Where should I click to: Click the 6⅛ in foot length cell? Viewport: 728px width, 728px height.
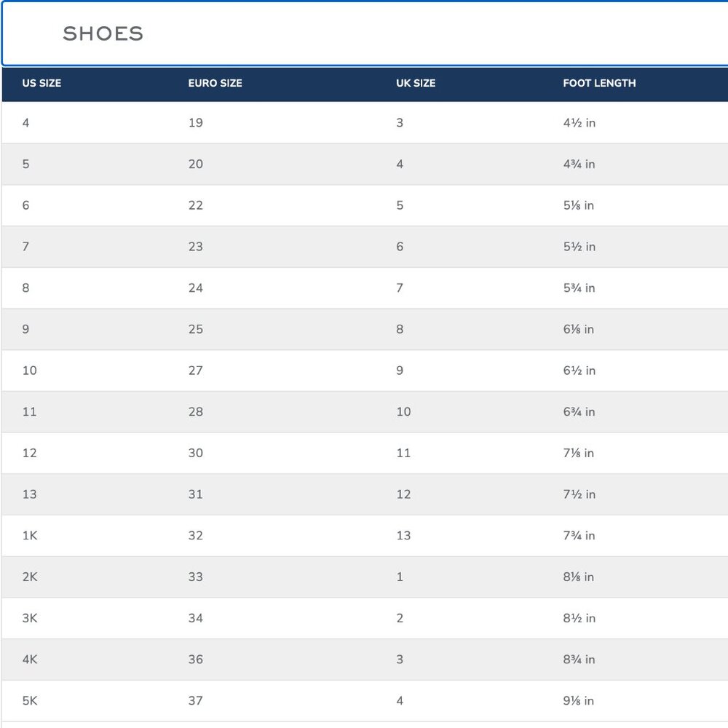tap(579, 329)
